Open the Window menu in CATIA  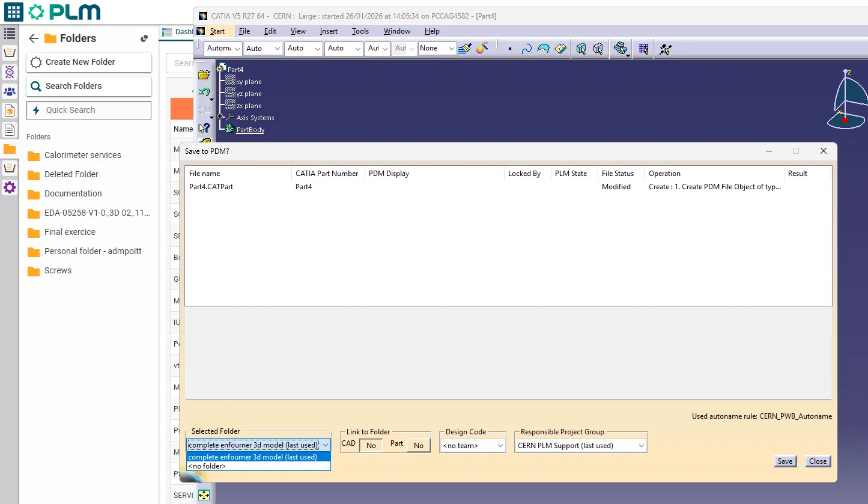point(397,31)
